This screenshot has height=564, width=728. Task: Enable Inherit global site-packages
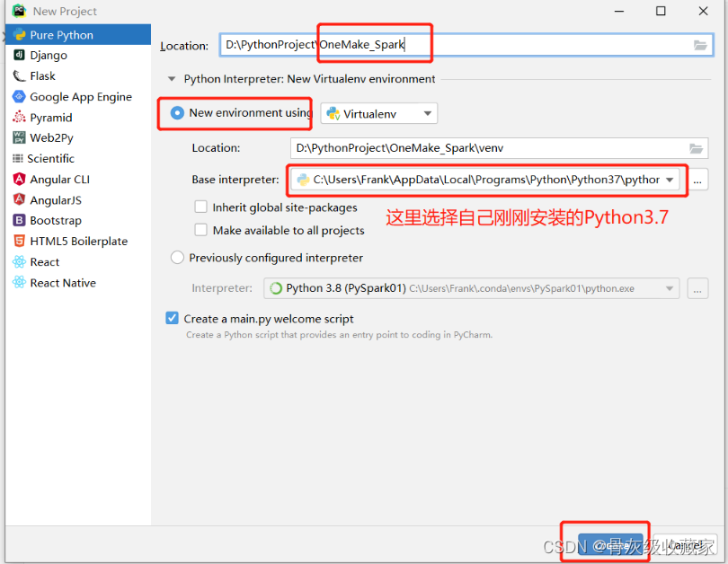200,207
